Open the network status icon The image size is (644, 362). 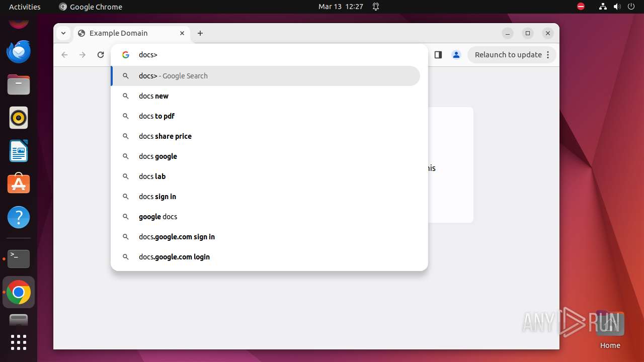point(603,7)
